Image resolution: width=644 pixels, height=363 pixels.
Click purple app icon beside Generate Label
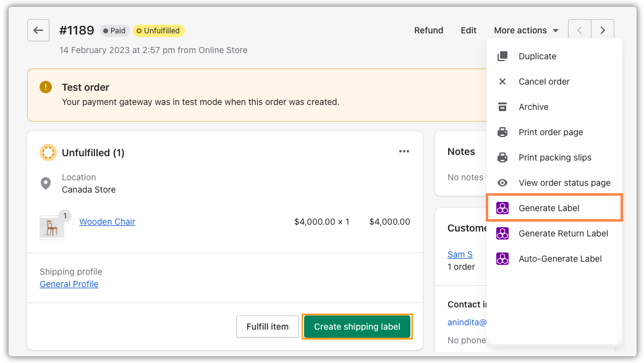tap(502, 209)
